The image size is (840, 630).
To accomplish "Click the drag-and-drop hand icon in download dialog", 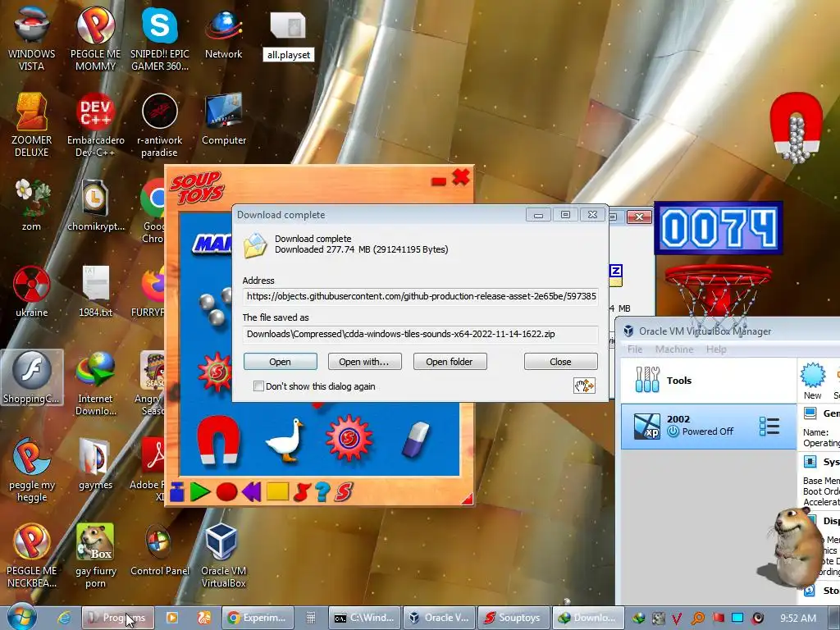I will coord(584,386).
